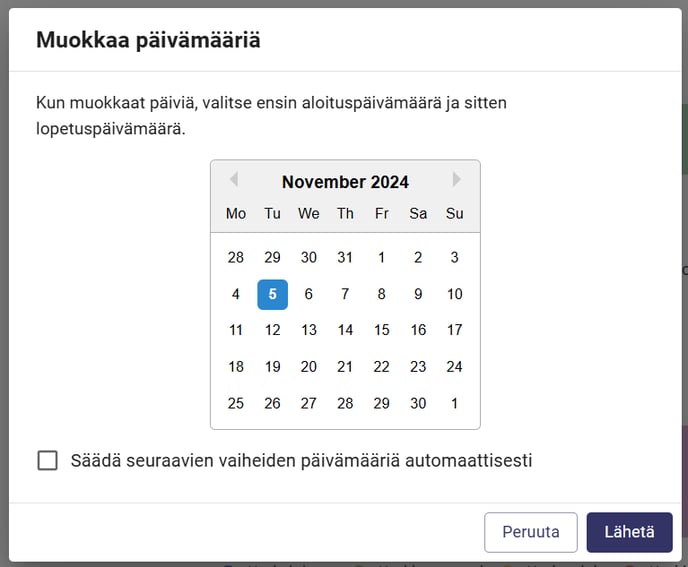
Task: Select October 31 in the first row
Action: [x=345, y=257]
